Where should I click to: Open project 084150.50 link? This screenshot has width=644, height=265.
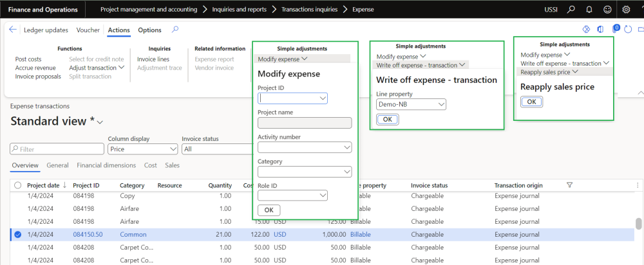(x=88, y=235)
